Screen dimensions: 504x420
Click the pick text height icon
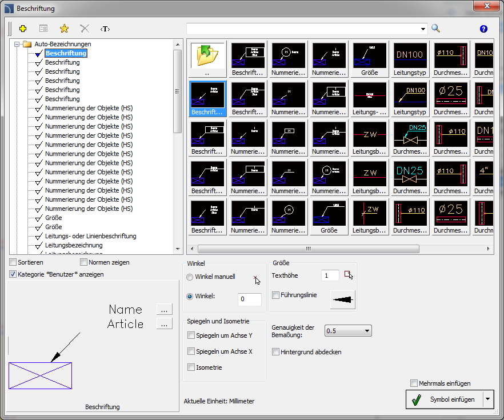click(x=349, y=275)
